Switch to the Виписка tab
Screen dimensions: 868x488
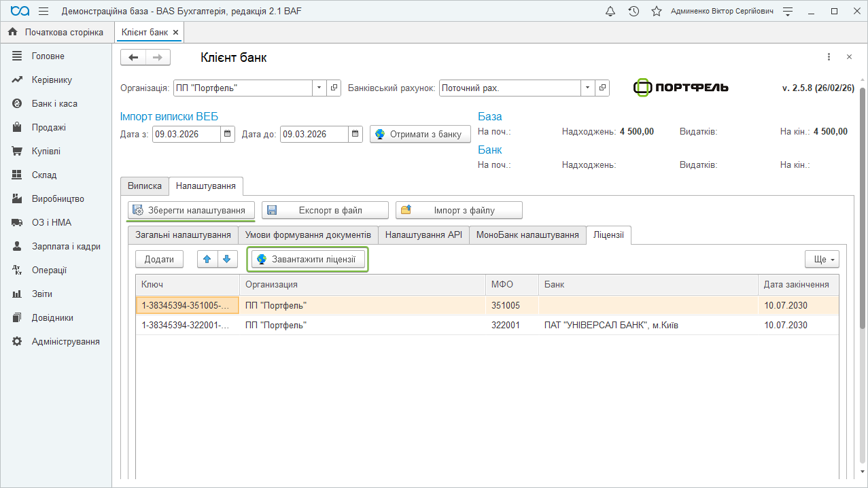[145, 186]
